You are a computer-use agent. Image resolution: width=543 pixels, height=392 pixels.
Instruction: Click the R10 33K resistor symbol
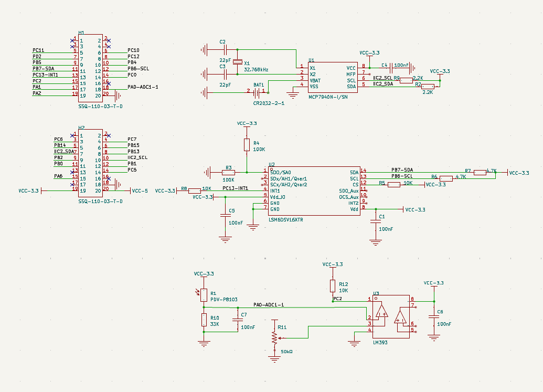point(204,320)
